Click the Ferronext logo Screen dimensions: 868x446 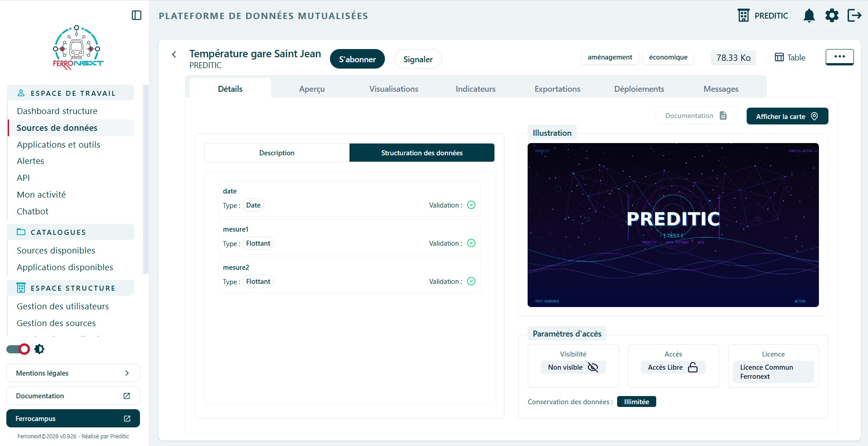coord(78,48)
